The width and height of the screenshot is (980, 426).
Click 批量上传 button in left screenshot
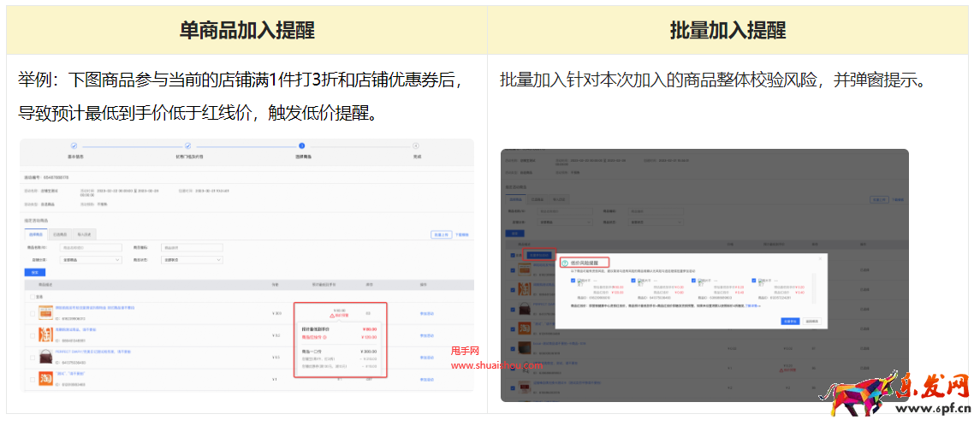point(442,235)
